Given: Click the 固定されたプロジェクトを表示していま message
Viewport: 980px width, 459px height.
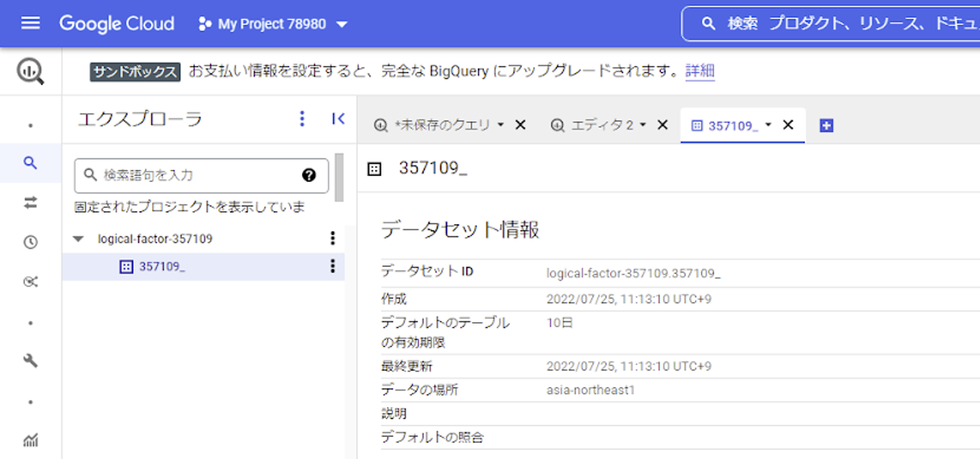Looking at the screenshot, I should tap(190, 207).
